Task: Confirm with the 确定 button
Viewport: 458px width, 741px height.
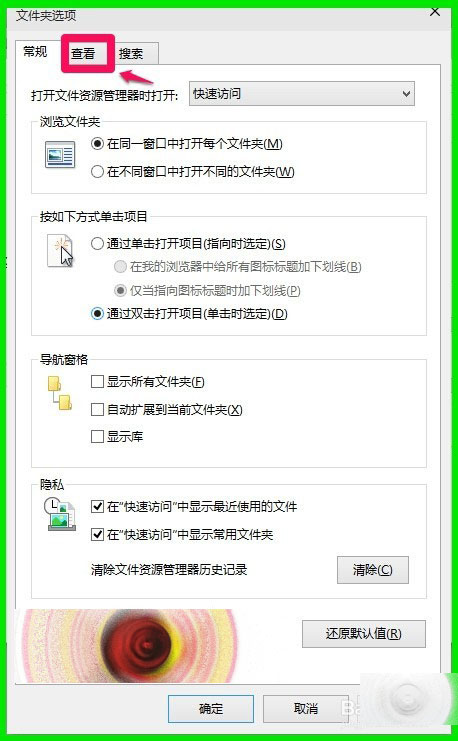Action: click(x=211, y=709)
